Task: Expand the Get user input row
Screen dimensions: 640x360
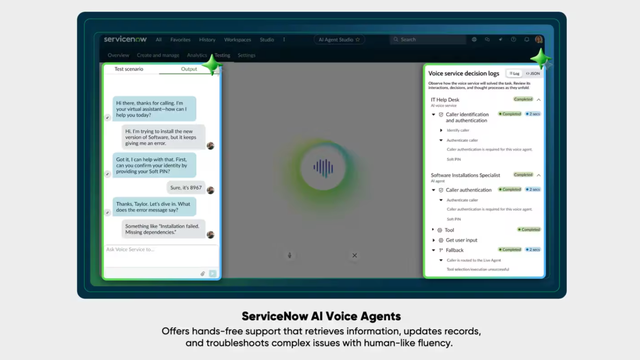Action: (x=433, y=240)
